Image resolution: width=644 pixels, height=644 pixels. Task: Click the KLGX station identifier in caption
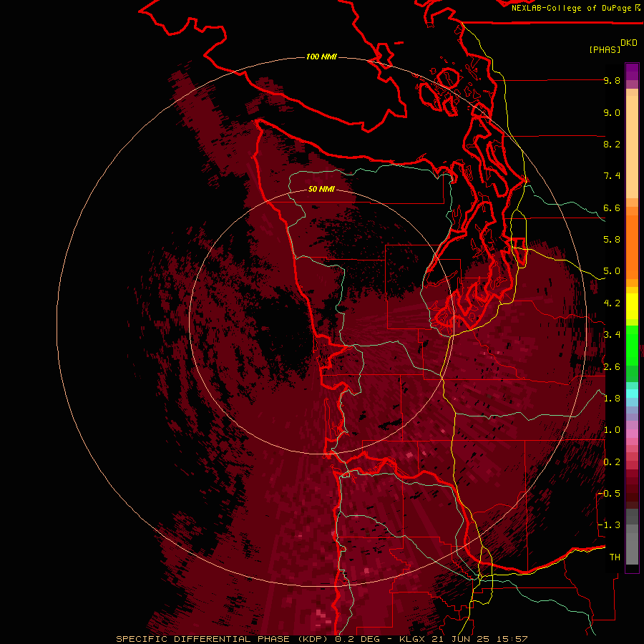413,639
